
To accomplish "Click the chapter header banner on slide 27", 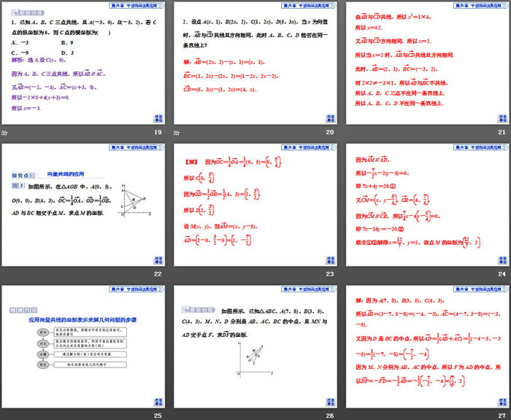I will (480, 289).
